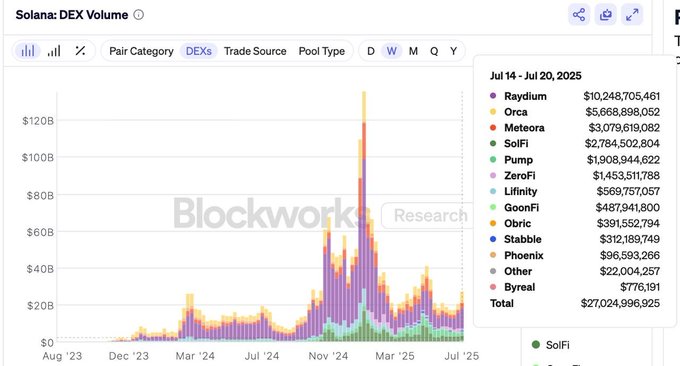
Task: Select Quarterly interval Q
Action: pos(434,51)
